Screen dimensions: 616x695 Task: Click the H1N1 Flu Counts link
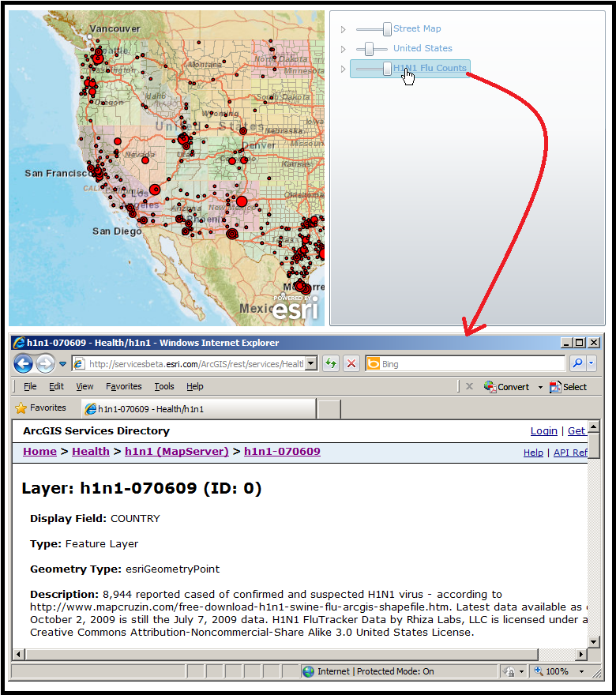coord(430,68)
